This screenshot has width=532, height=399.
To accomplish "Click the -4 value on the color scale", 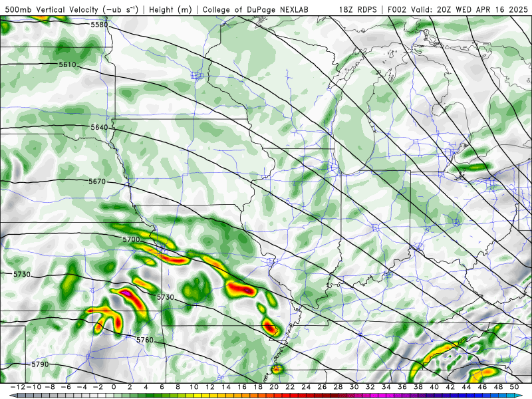I will (82, 387).
